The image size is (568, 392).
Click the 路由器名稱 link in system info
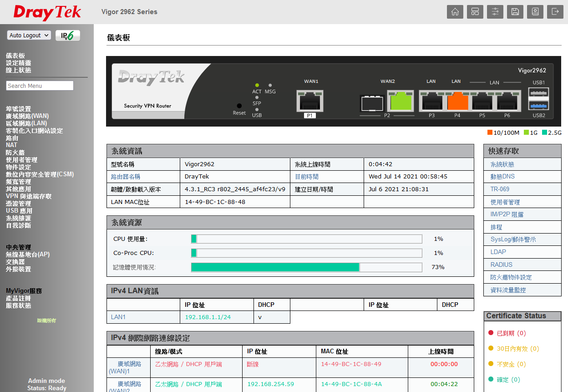[126, 177]
